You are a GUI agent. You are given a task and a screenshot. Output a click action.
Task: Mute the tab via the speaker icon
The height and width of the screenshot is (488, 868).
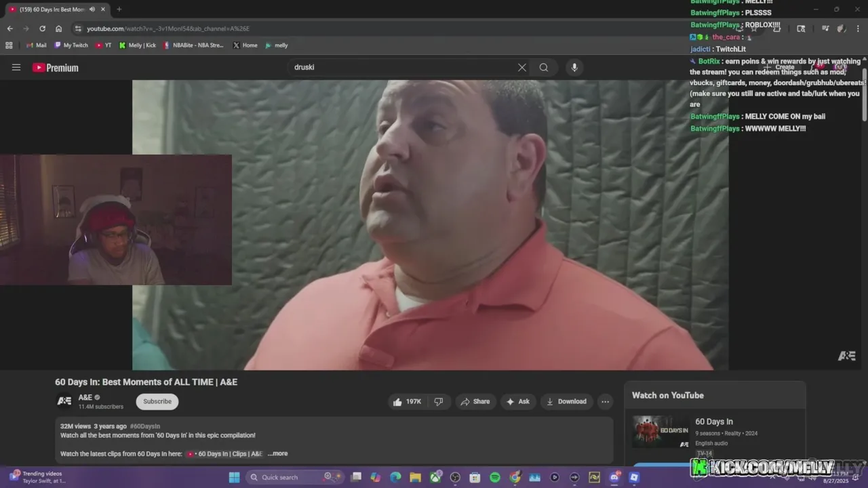pos(92,9)
